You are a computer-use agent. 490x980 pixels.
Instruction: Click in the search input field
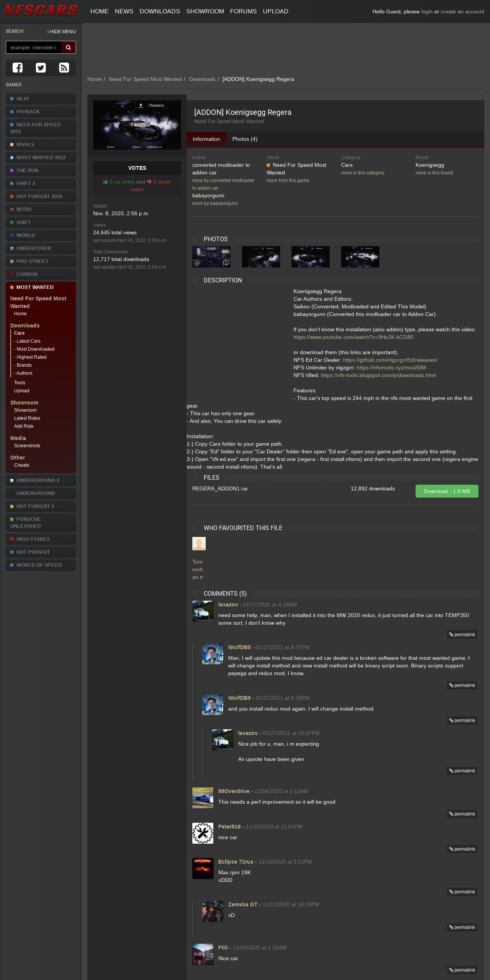(x=34, y=47)
